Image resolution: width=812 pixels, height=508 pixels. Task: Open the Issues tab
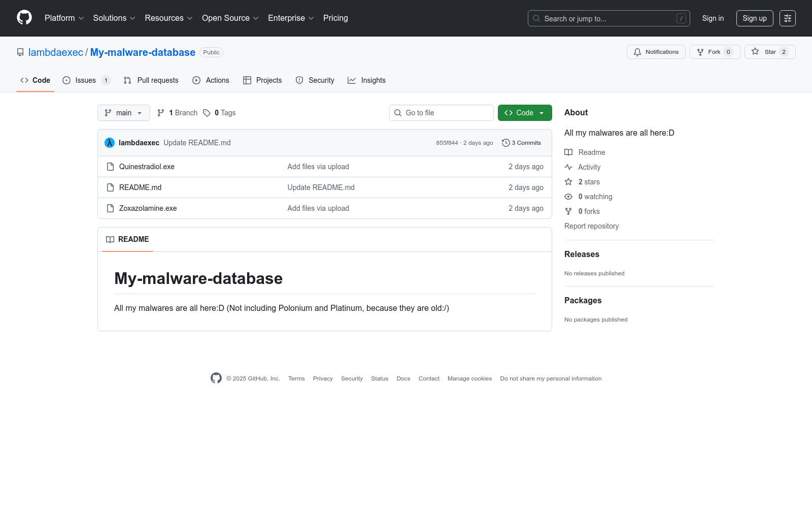(86, 80)
